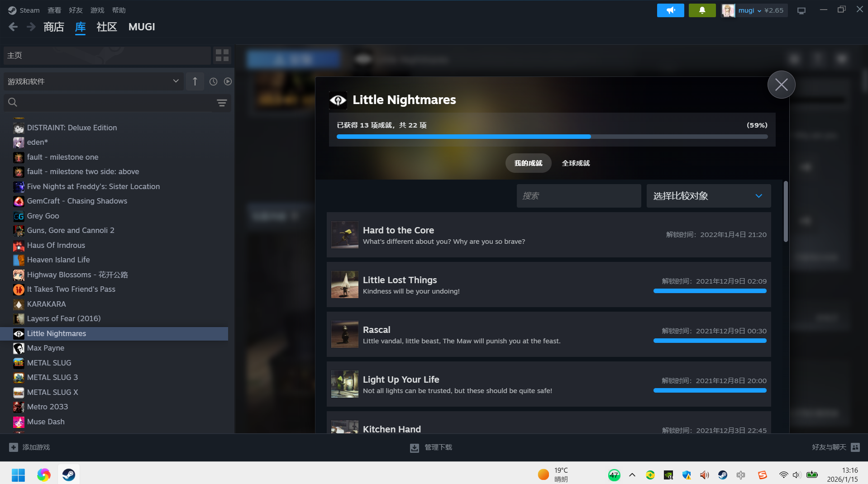Go forward with the right arrow
Image resolution: width=868 pixels, height=484 pixels.
31,27
